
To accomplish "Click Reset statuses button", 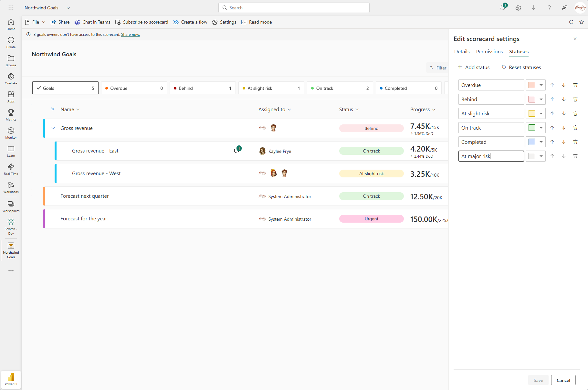I will (x=521, y=67).
